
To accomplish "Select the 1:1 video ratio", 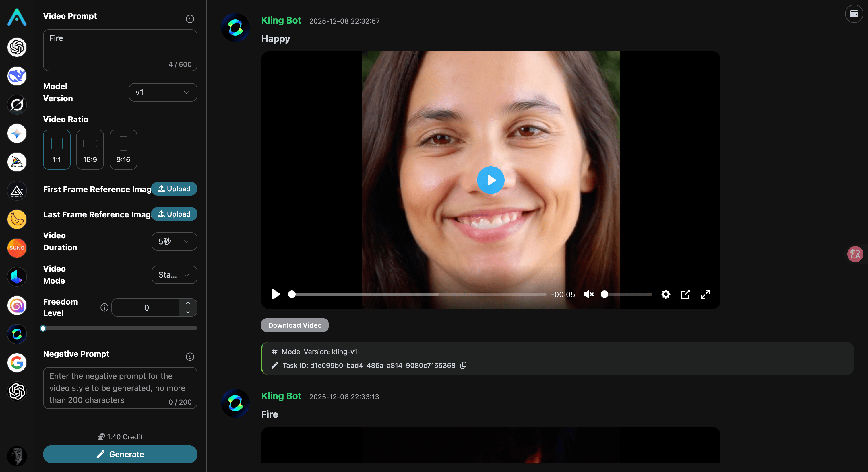I will (57, 149).
